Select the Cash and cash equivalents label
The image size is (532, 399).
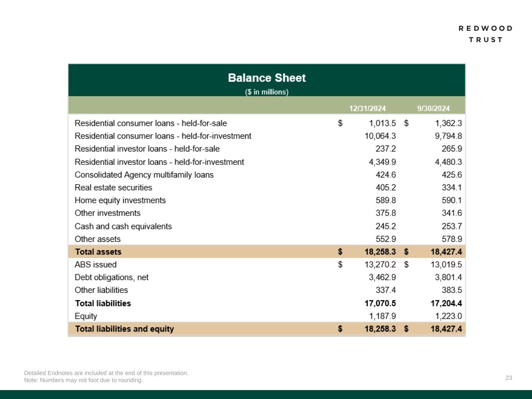click(123, 226)
